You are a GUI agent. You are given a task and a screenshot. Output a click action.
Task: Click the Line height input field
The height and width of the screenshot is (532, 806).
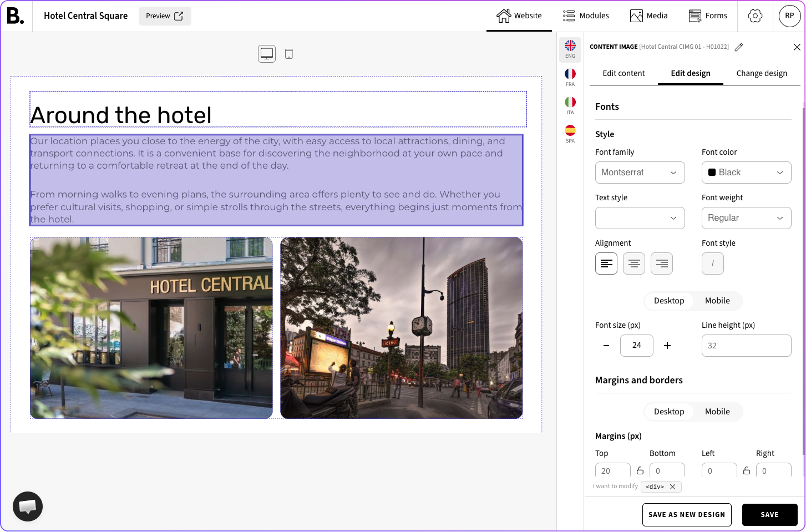coord(747,346)
